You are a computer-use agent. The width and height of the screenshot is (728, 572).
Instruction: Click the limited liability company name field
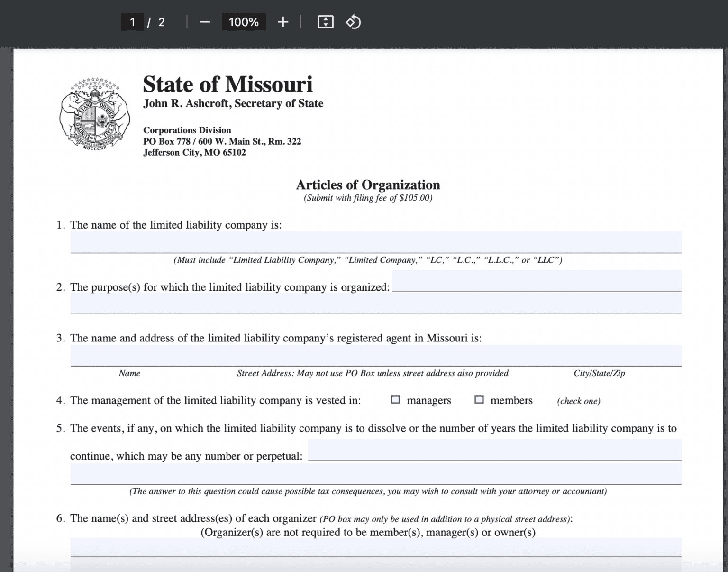pos(375,242)
